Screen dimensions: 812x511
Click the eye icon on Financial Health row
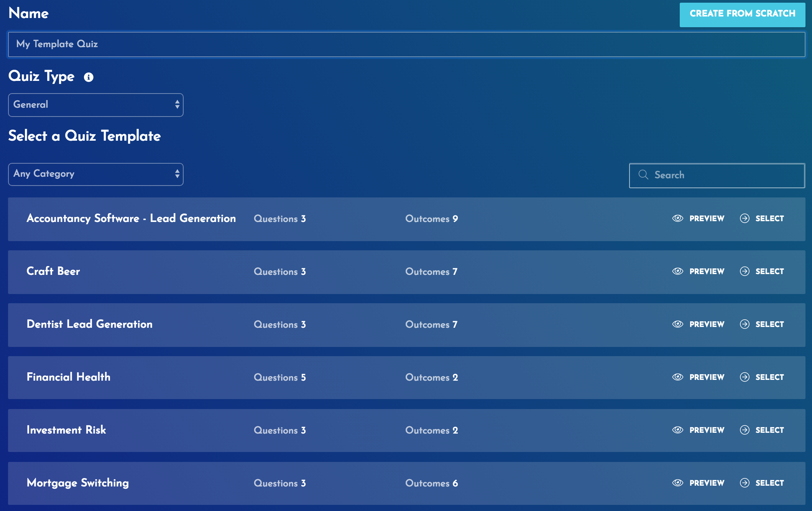(x=677, y=377)
